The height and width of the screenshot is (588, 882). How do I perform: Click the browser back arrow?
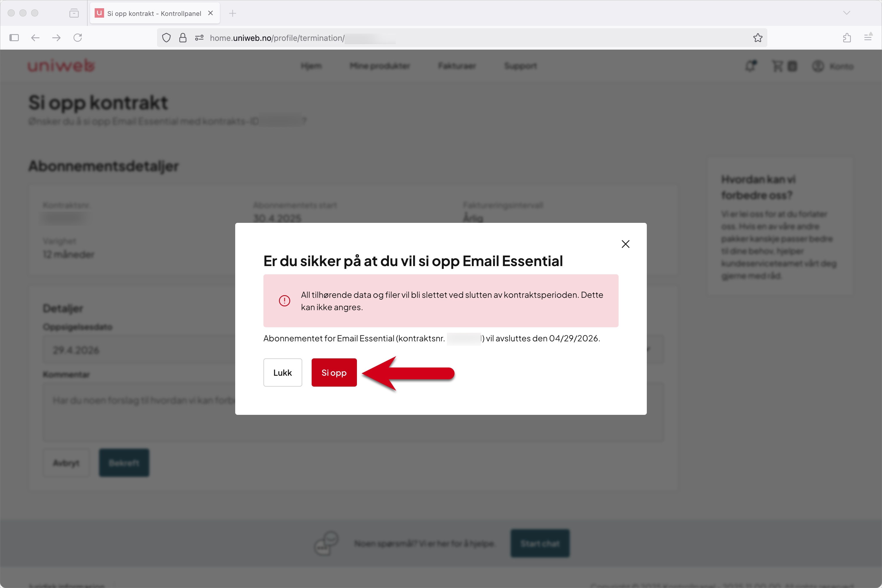[35, 38]
